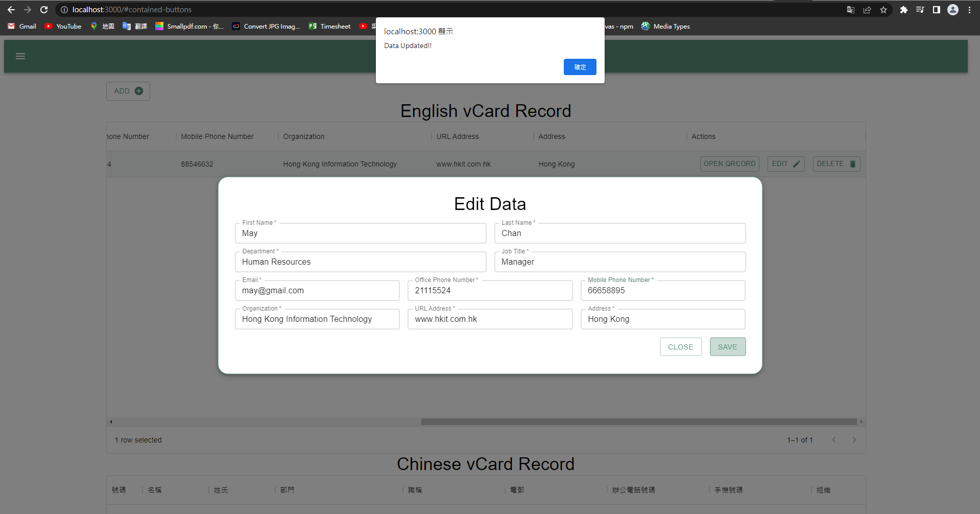
Task: Toggle the browser side panel icon
Action: (x=937, y=10)
